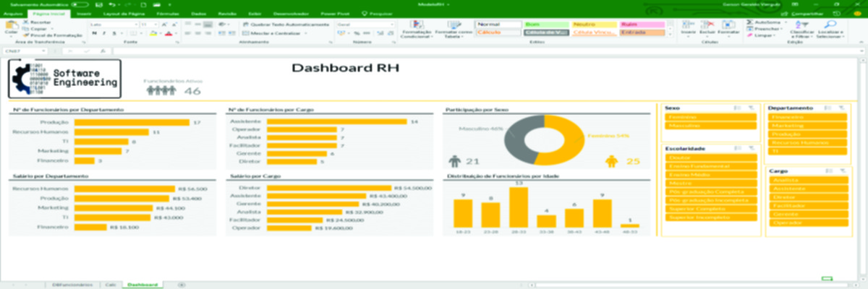Select Masculino in Sexo slicer
Image resolution: width=868 pixels, height=289 pixels.
710,125
